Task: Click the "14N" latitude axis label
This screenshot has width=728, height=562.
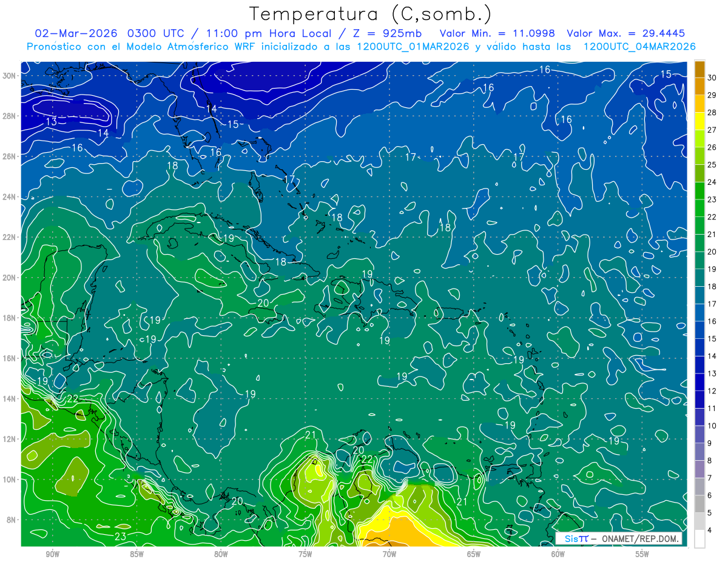Action: pos(9,398)
